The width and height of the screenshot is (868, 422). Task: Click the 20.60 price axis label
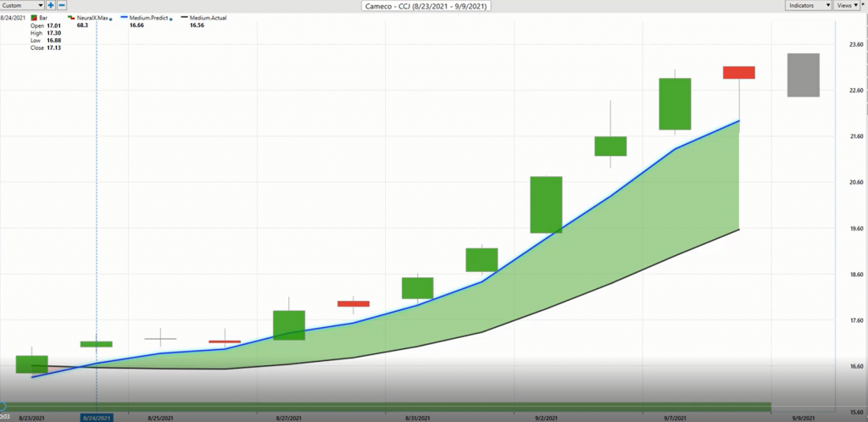point(854,182)
